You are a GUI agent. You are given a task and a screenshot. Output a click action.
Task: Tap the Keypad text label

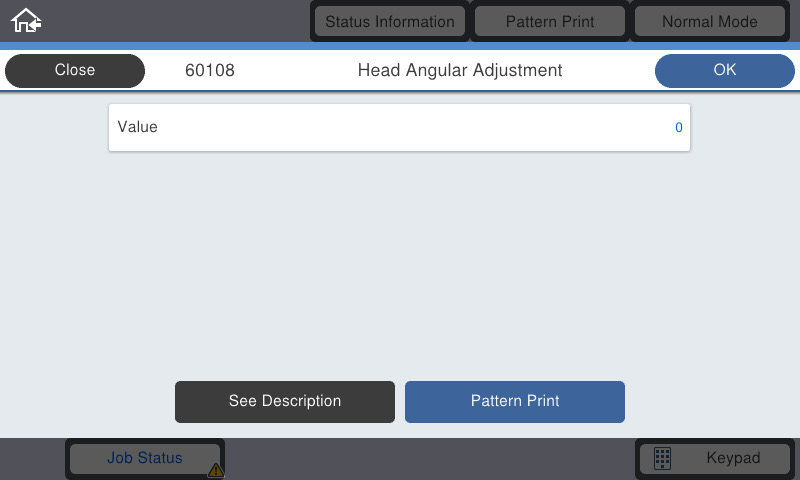pyautogui.click(x=733, y=458)
